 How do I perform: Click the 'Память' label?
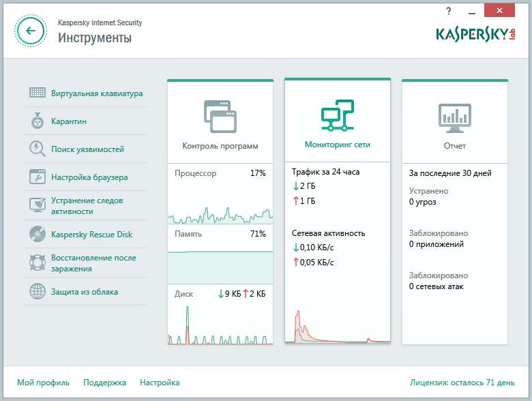tap(188, 234)
